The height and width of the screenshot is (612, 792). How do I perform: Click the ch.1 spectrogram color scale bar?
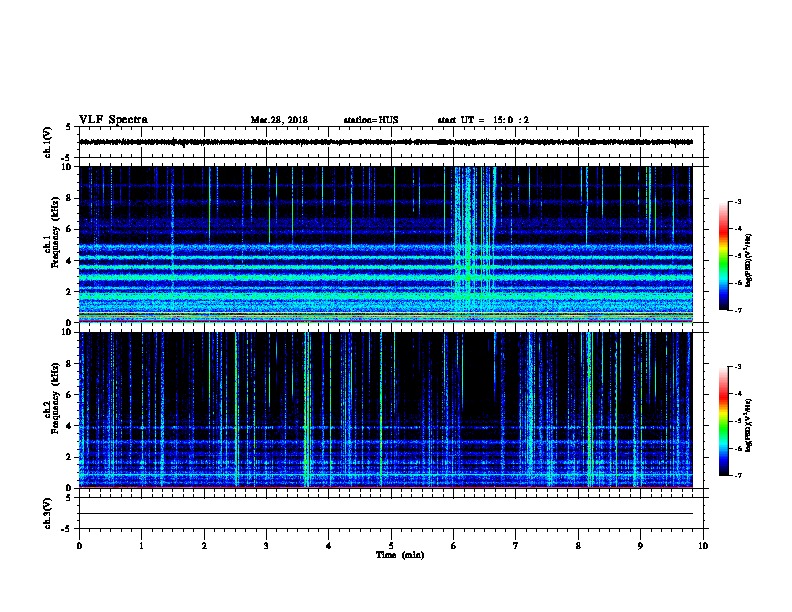[723, 256]
